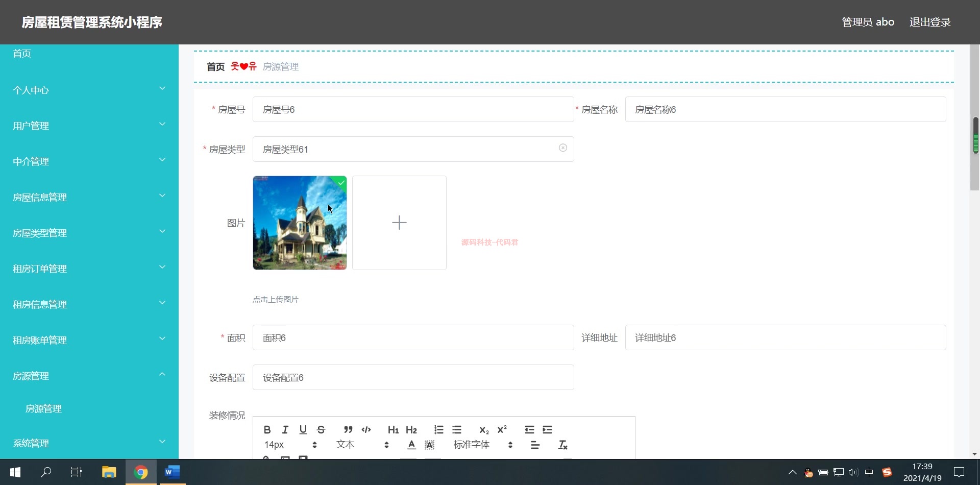
Task: Open the QQ tray icon
Action: click(808, 472)
